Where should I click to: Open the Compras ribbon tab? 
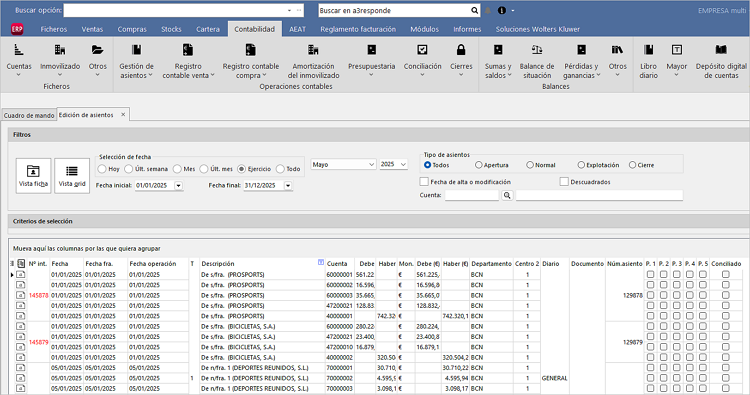[x=132, y=29]
